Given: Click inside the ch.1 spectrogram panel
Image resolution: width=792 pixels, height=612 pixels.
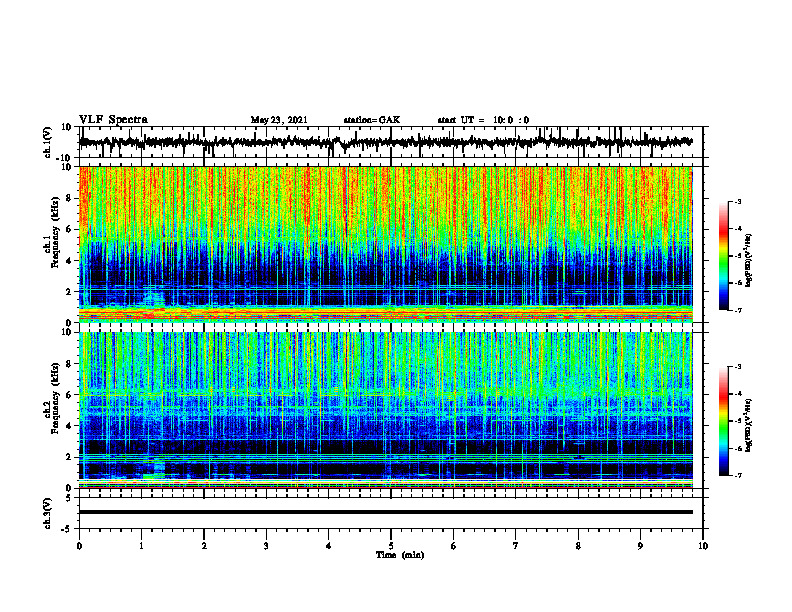Looking at the screenshot, I should click(x=386, y=244).
